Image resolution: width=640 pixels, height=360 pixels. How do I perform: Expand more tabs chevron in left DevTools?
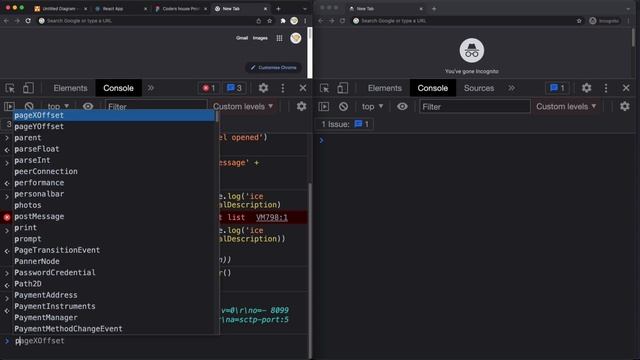(x=151, y=88)
